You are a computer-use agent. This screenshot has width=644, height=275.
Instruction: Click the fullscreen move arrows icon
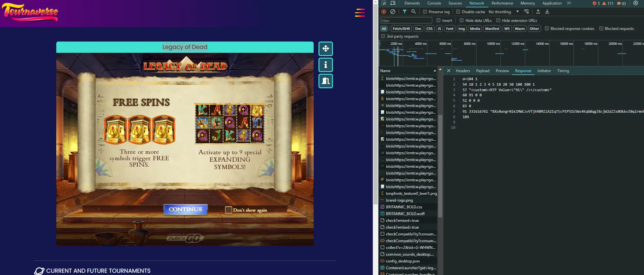click(326, 49)
